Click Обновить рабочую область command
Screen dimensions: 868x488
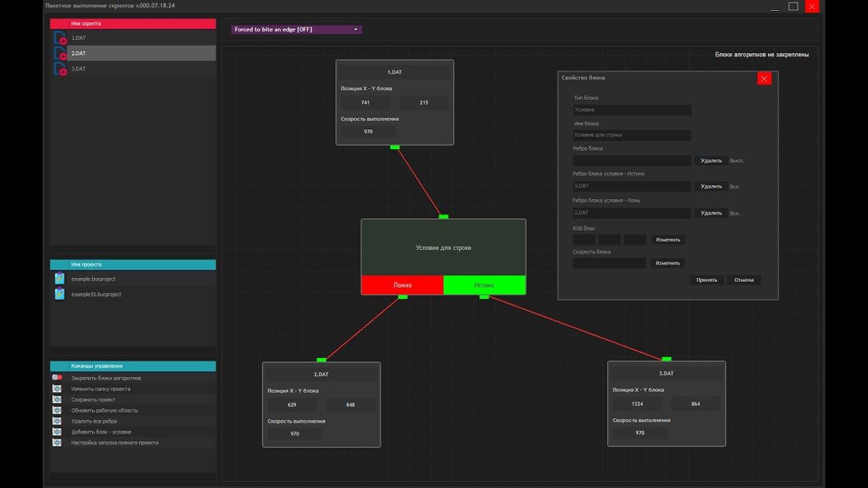[104, 410]
